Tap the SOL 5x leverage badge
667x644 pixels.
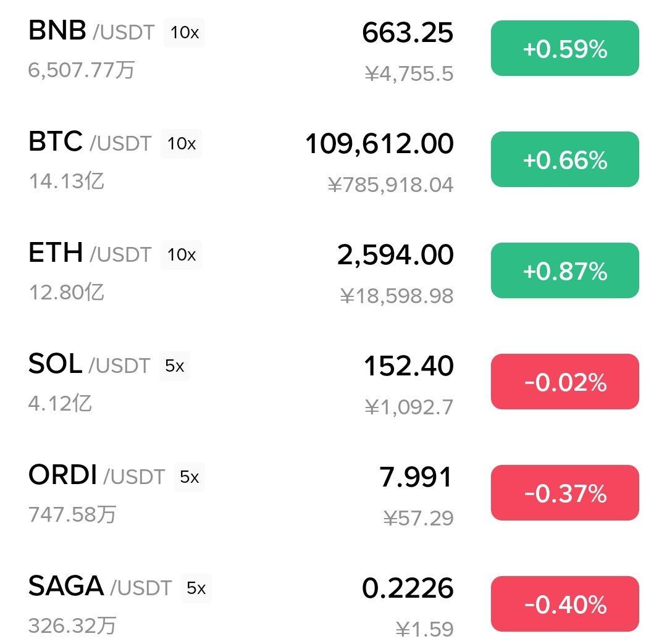click(x=174, y=366)
